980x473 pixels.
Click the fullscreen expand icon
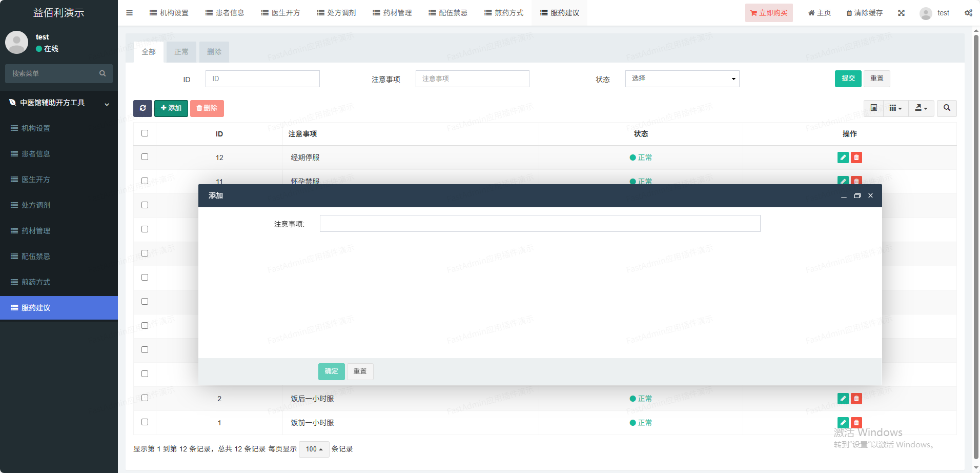pyautogui.click(x=901, y=13)
